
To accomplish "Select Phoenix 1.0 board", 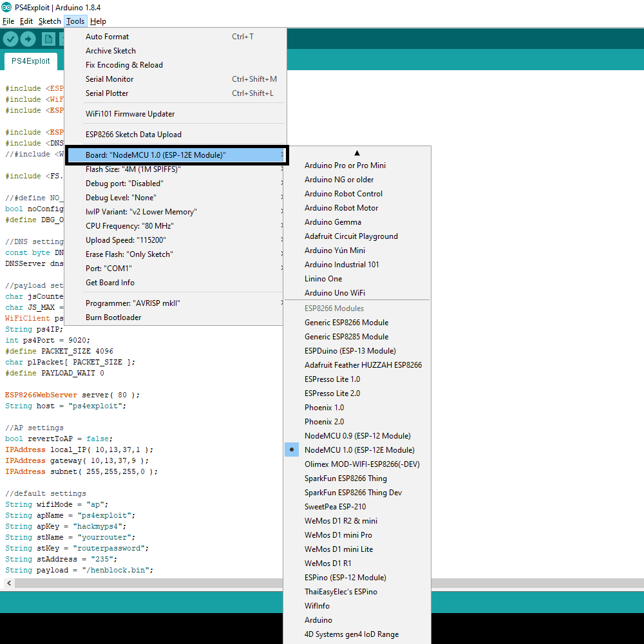I will tap(357, 408).
